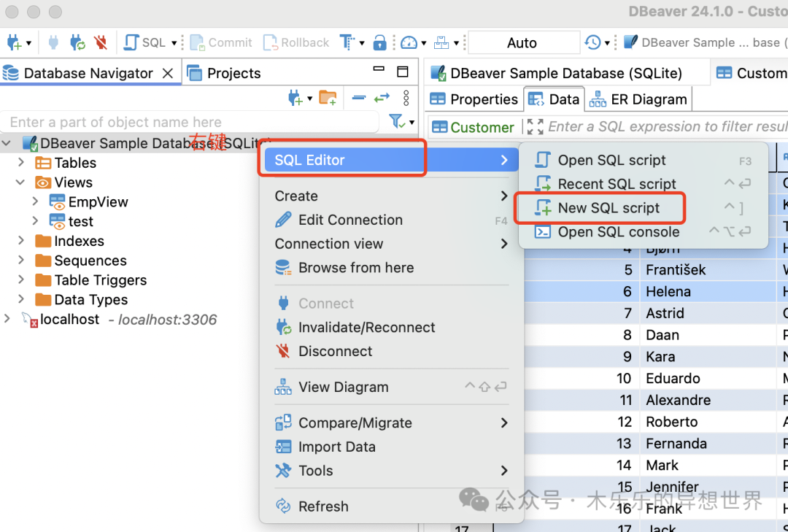Choose Browse from here menu item
Image resolution: width=788 pixels, height=532 pixels.
pos(392,268)
